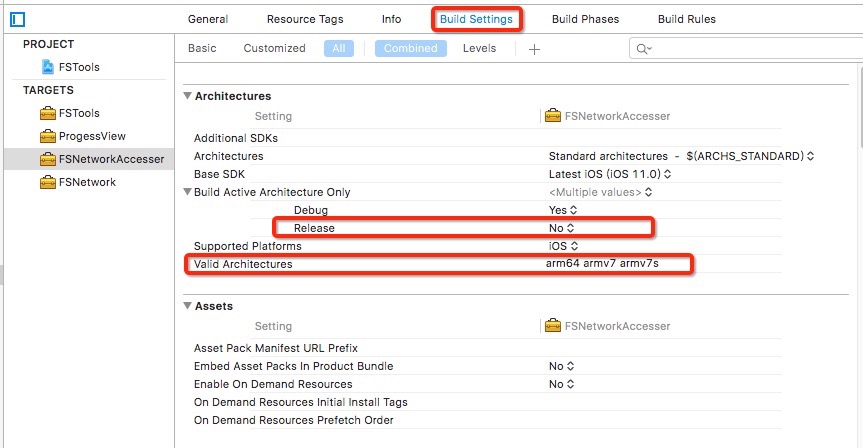
Task: Switch to Levels view mode
Action: pos(479,48)
